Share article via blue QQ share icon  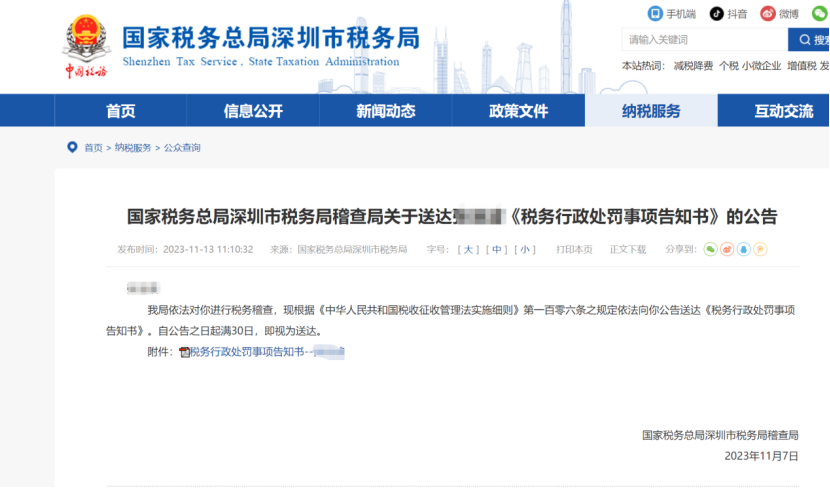click(x=743, y=249)
